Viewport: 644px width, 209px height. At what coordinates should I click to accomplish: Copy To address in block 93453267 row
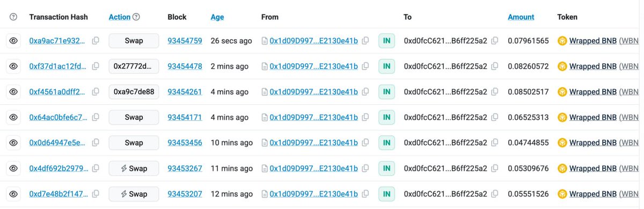[x=495, y=168]
